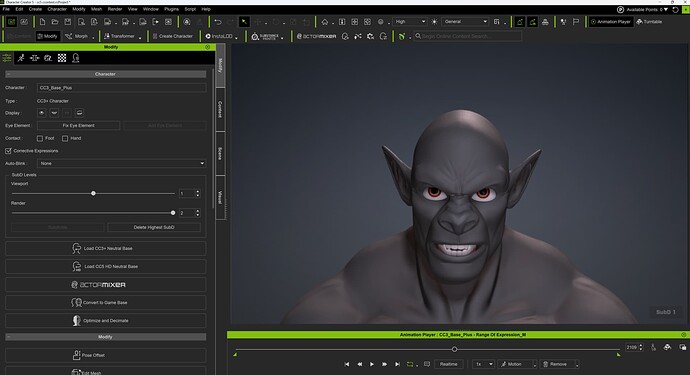Close the Modify panel with round button

(208, 47)
